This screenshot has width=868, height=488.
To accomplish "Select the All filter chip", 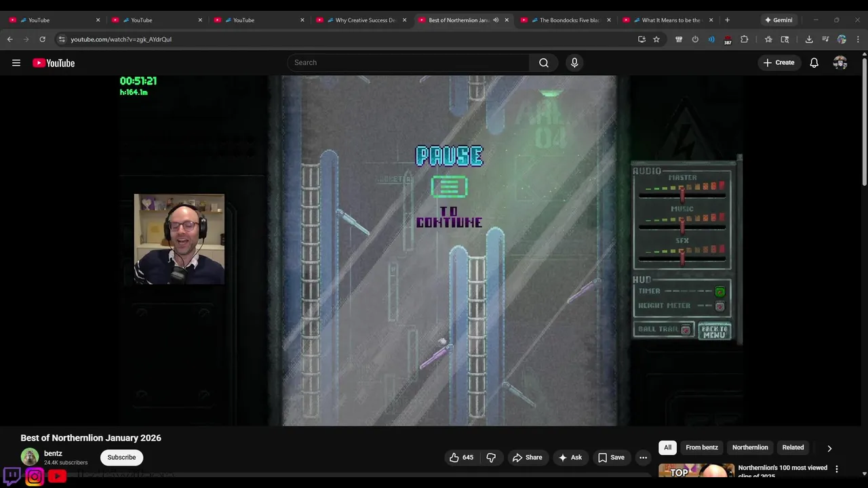I will coord(668,447).
